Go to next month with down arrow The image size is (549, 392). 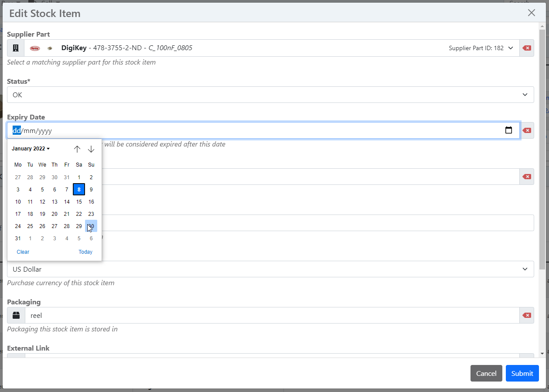click(91, 149)
